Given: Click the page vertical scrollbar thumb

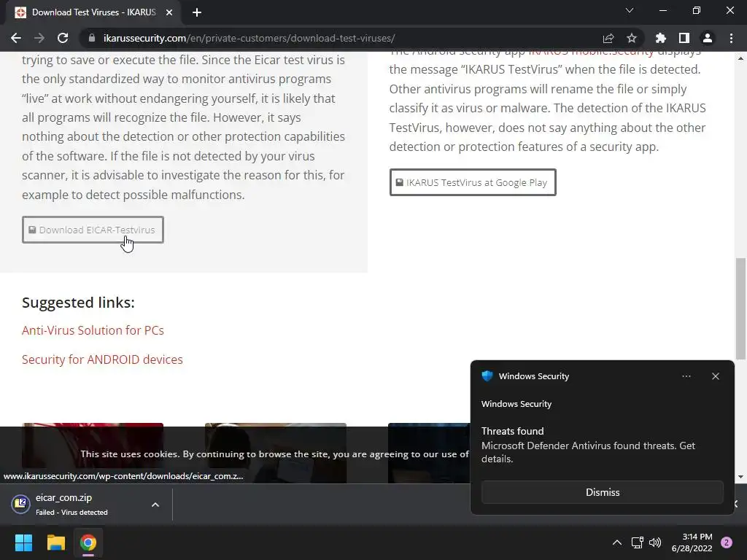Looking at the screenshot, I should coord(740,308).
